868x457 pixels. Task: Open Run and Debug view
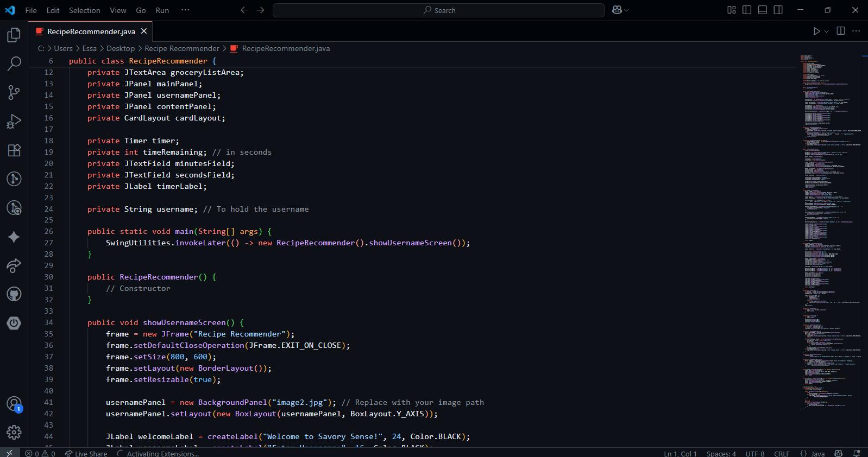pyautogui.click(x=14, y=121)
